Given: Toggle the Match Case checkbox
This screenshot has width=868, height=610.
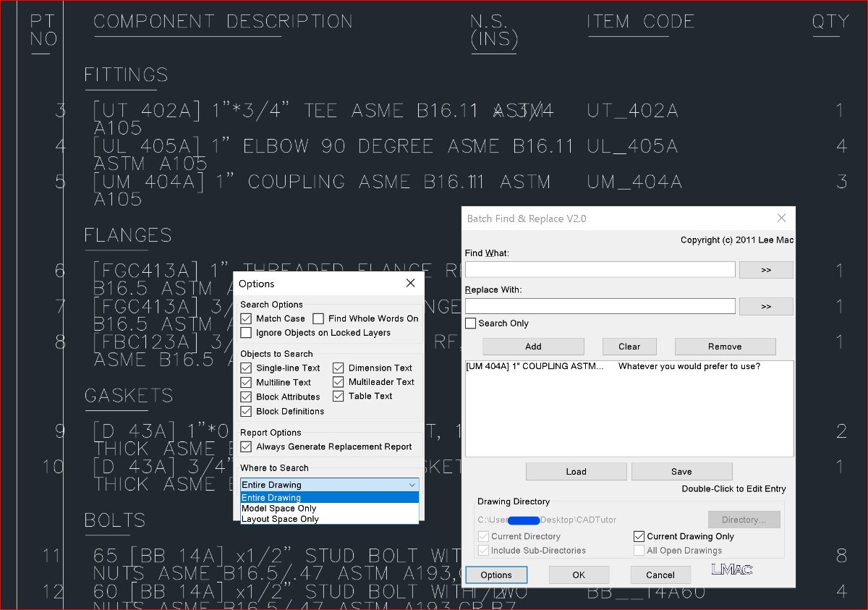Looking at the screenshot, I should pos(246,318).
